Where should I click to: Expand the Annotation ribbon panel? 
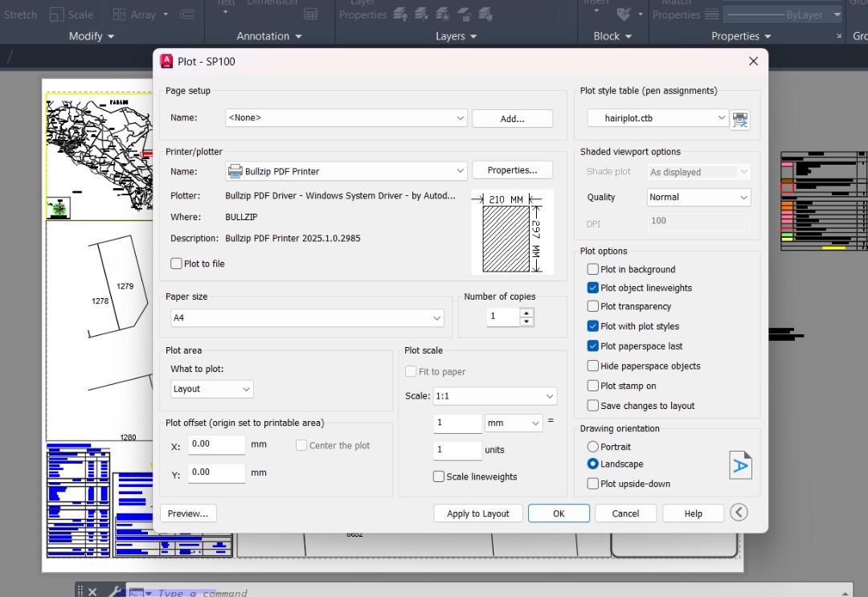pyautogui.click(x=269, y=36)
